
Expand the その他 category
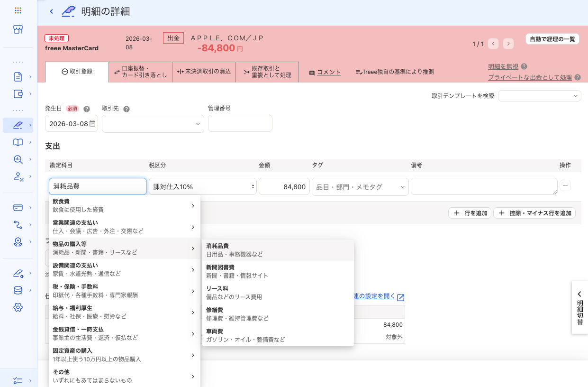click(x=125, y=376)
